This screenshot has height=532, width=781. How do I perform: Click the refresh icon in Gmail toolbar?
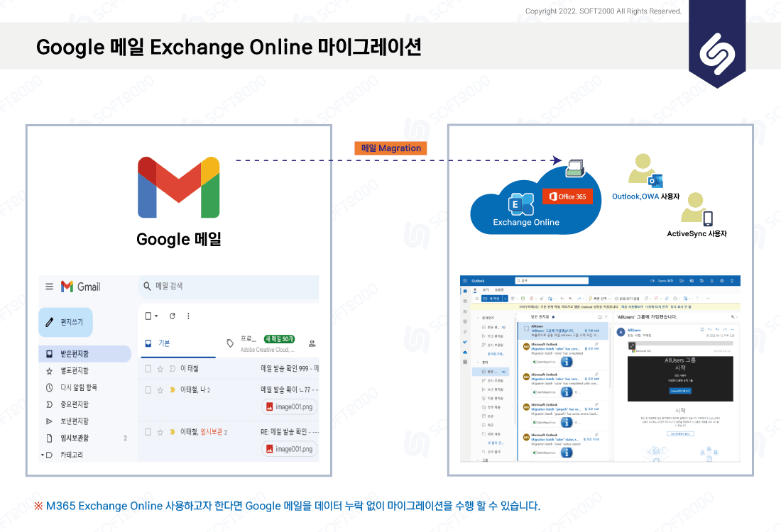pyautogui.click(x=173, y=316)
